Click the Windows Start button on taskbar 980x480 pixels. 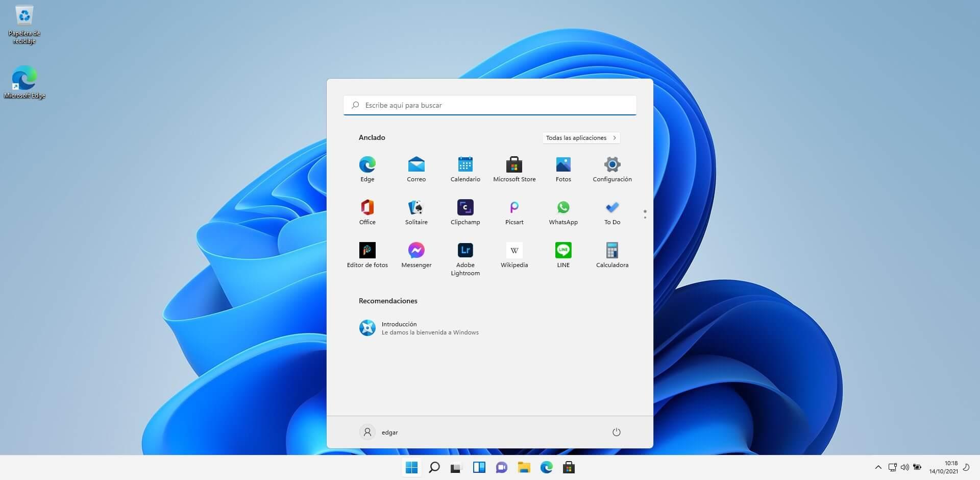coord(411,467)
